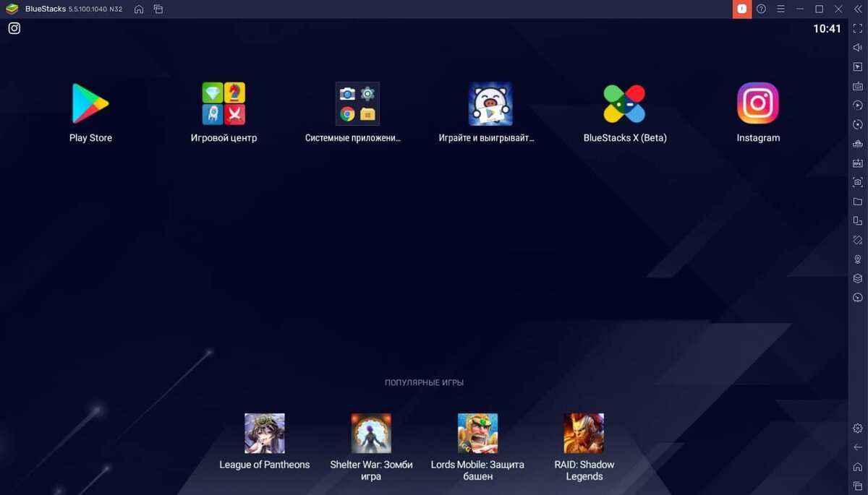868x495 pixels.
Task: Open Shelter War: Зомби игра
Action: point(371,434)
